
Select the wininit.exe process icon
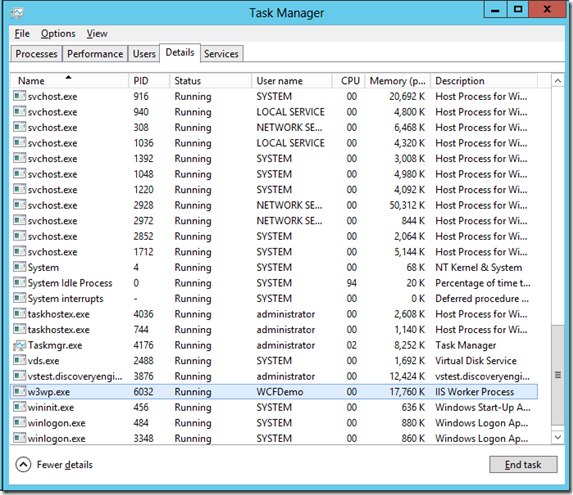pos(19,407)
